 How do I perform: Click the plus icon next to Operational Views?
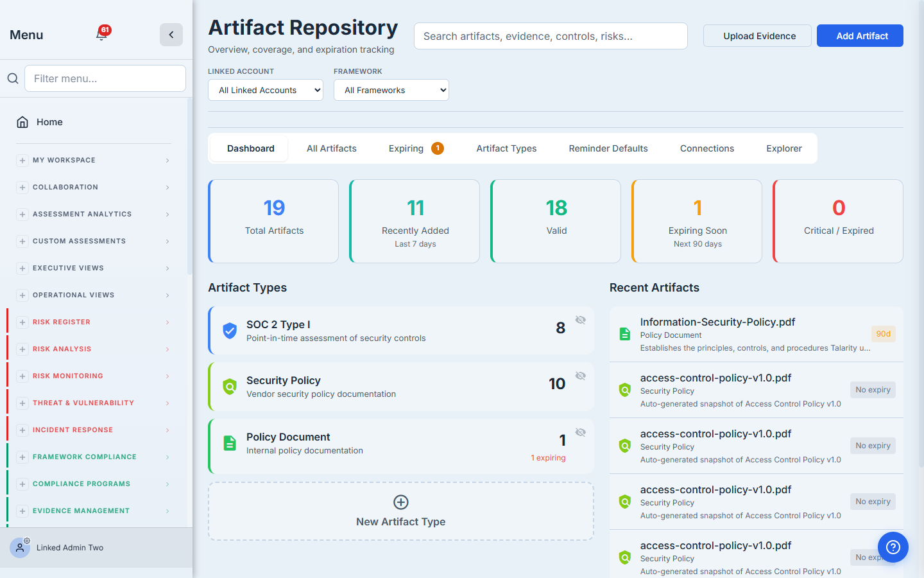pyautogui.click(x=22, y=295)
